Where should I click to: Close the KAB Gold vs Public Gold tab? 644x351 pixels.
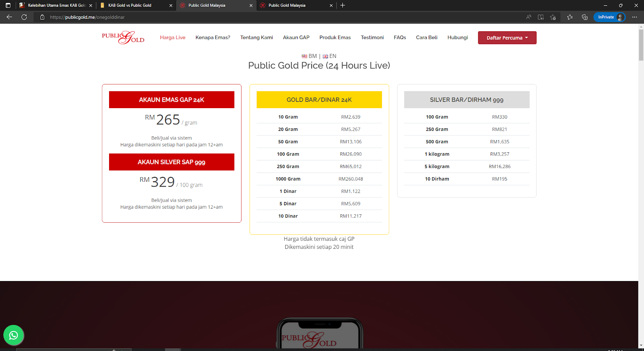pos(171,5)
